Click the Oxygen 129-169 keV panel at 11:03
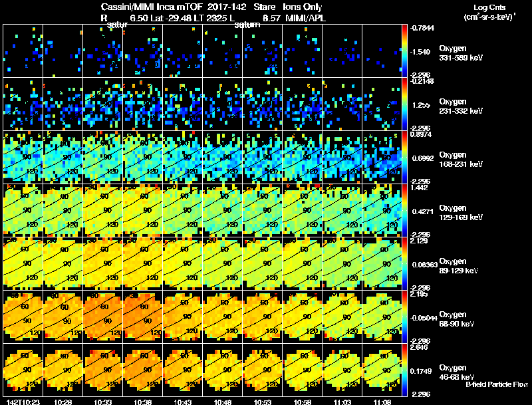 pos(342,210)
